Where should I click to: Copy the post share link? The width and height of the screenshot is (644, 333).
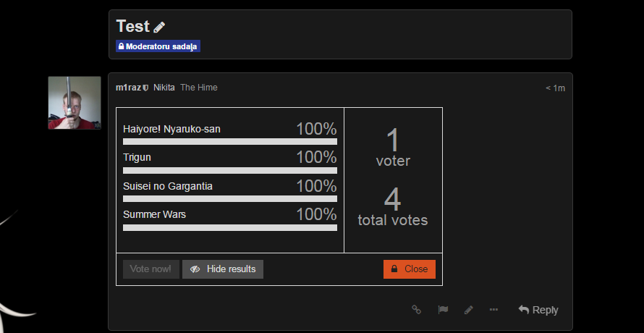pos(416,309)
